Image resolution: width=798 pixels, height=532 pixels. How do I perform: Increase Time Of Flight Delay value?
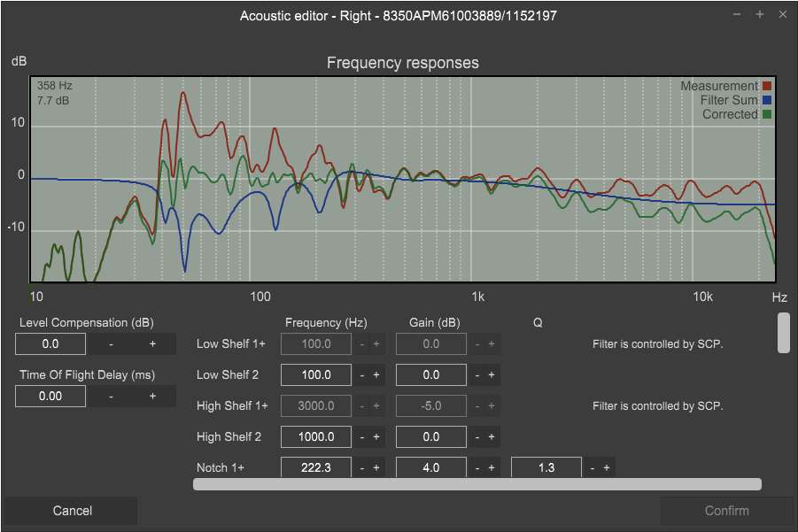pyautogui.click(x=152, y=396)
